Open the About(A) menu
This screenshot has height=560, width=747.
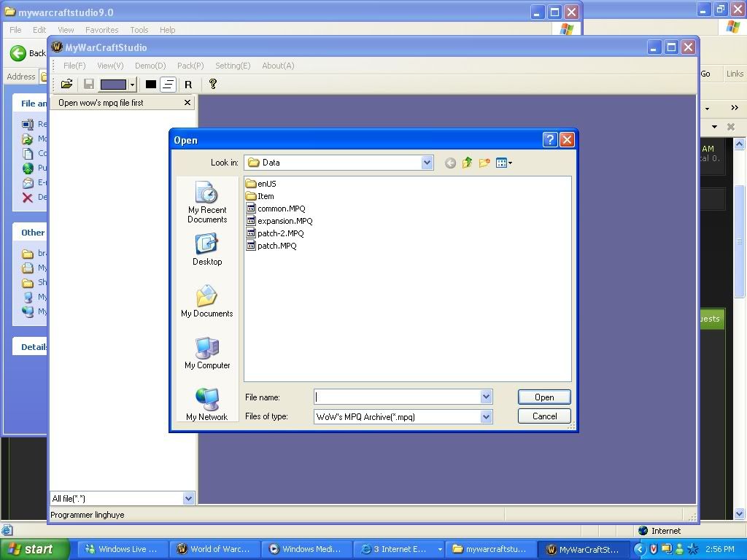(x=278, y=66)
